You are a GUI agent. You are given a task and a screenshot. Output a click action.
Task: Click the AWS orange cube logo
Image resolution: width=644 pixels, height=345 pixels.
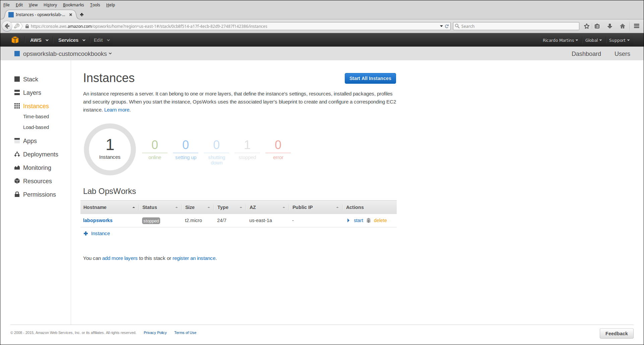15,40
